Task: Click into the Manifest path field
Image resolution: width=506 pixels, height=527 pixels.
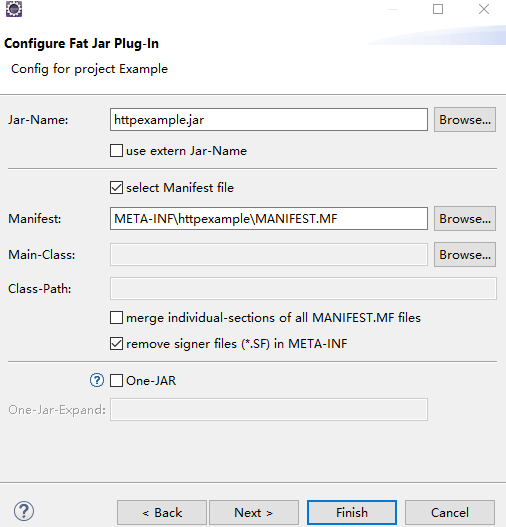Action: (x=269, y=218)
